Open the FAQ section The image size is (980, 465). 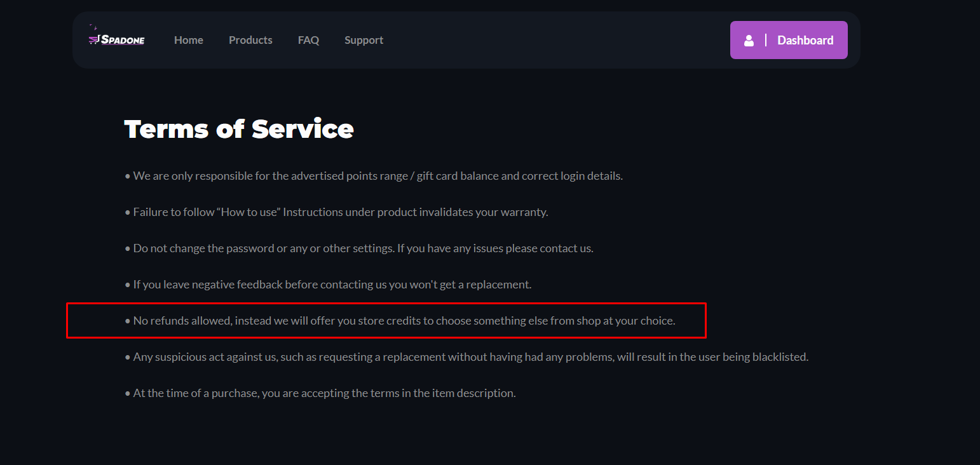pyautogui.click(x=308, y=40)
